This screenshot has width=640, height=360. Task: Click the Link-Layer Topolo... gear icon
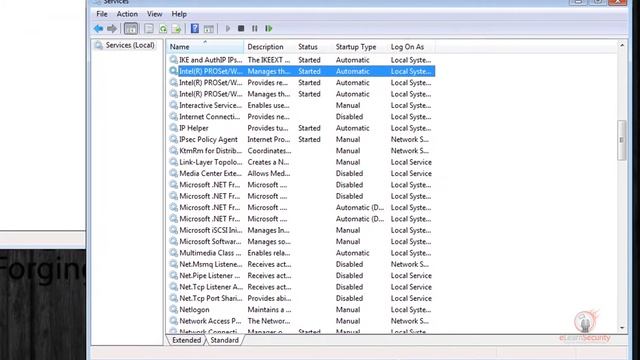pyautogui.click(x=173, y=162)
